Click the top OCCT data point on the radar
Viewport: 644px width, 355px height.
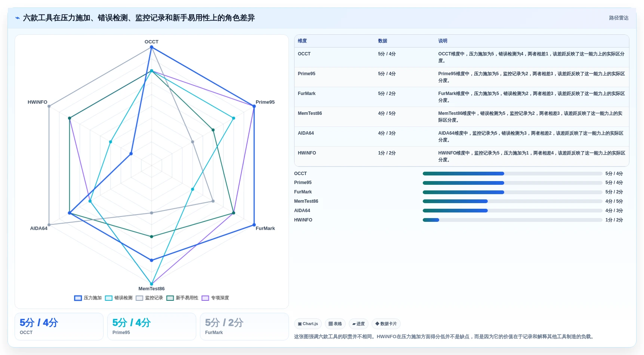(151, 47)
